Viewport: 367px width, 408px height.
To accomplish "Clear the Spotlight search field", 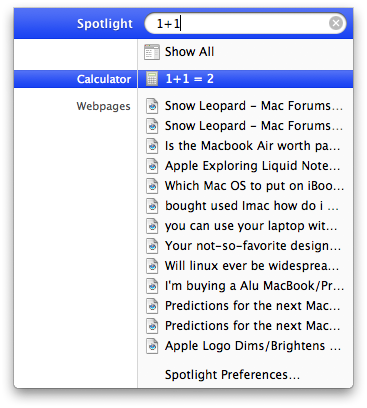I will click(336, 23).
